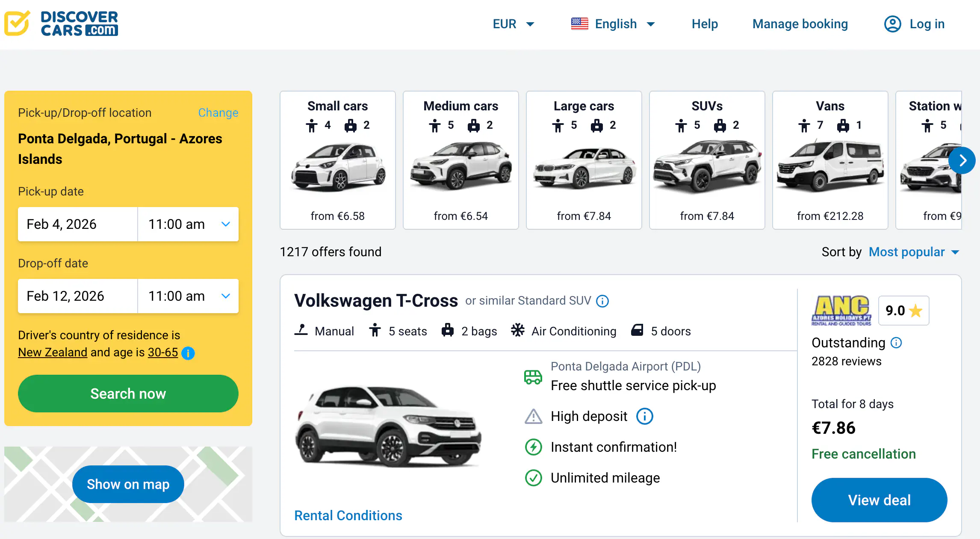Click the gold star in the 9.0 rating
The height and width of the screenshot is (539, 980).
click(915, 311)
